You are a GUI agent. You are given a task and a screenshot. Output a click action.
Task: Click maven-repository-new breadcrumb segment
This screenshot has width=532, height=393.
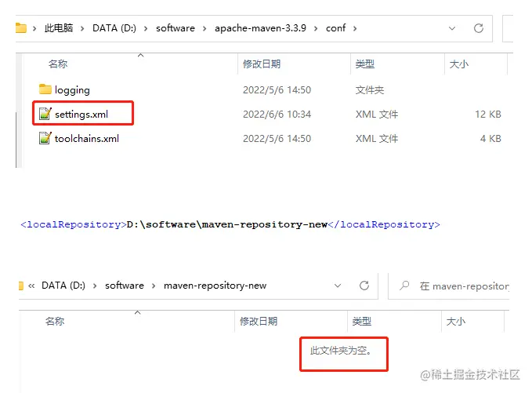click(x=215, y=286)
